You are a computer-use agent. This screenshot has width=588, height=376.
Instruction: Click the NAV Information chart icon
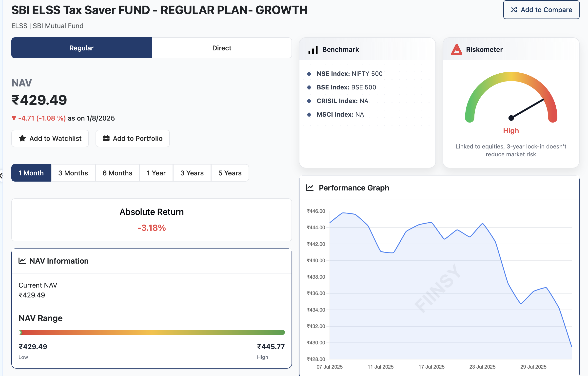coord(22,261)
